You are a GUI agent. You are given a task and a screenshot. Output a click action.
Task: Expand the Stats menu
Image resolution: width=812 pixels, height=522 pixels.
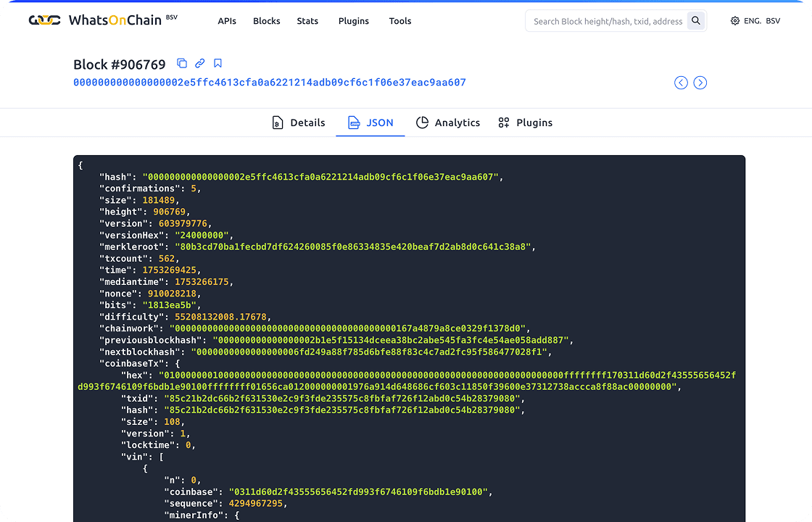pos(307,21)
